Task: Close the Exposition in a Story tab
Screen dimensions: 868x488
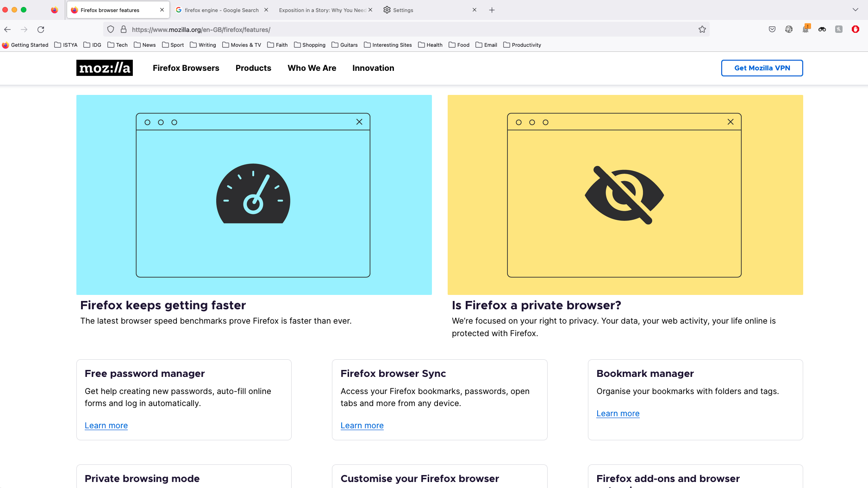Action: pyautogui.click(x=370, y=10)
